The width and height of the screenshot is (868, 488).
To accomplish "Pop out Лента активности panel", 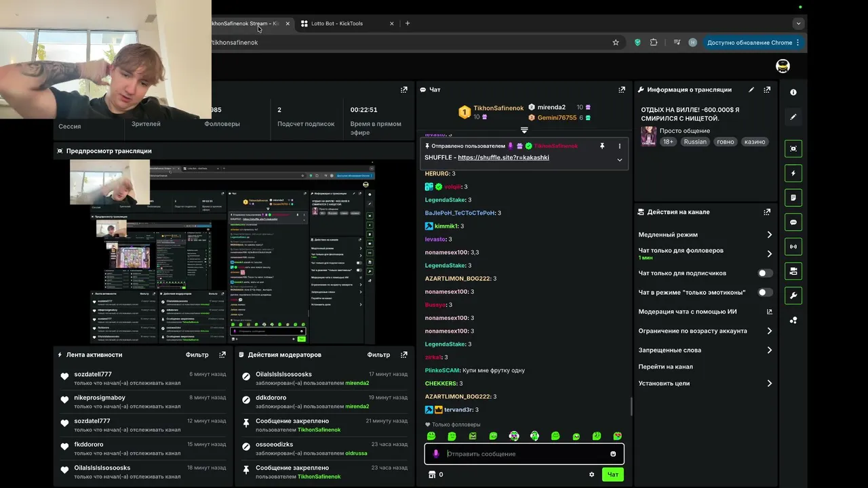I will click(x=222, y=354).
